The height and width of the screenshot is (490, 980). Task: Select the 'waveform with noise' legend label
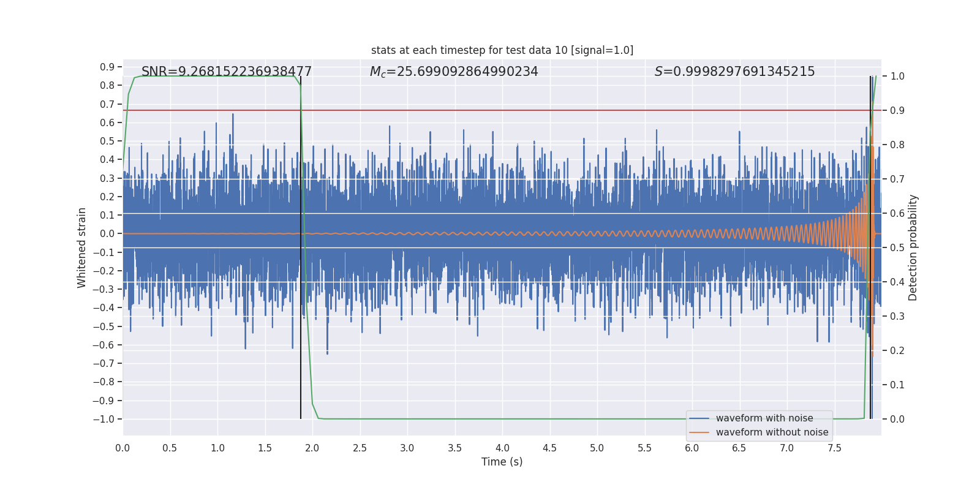point(764,418)
